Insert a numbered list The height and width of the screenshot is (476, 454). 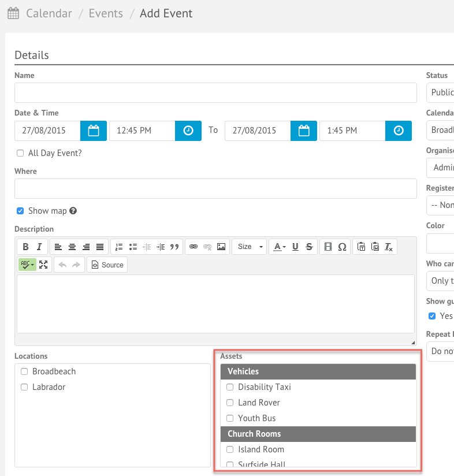(119, 247)
